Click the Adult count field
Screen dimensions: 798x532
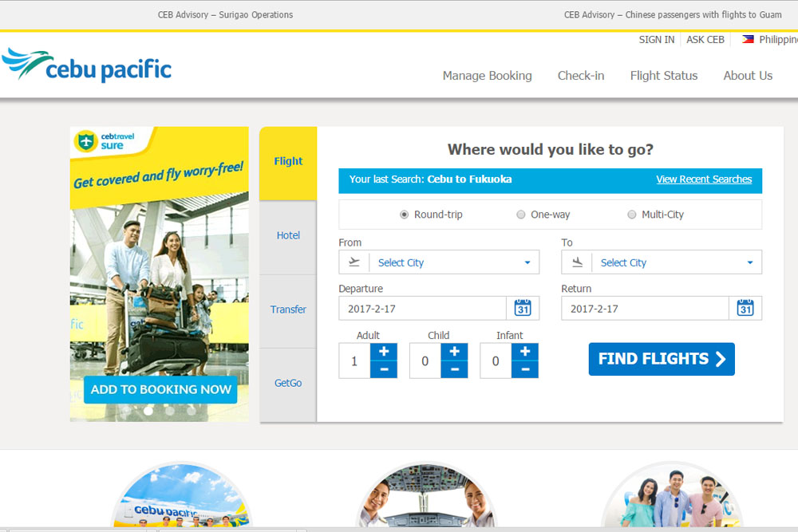(x=355, y=361)
